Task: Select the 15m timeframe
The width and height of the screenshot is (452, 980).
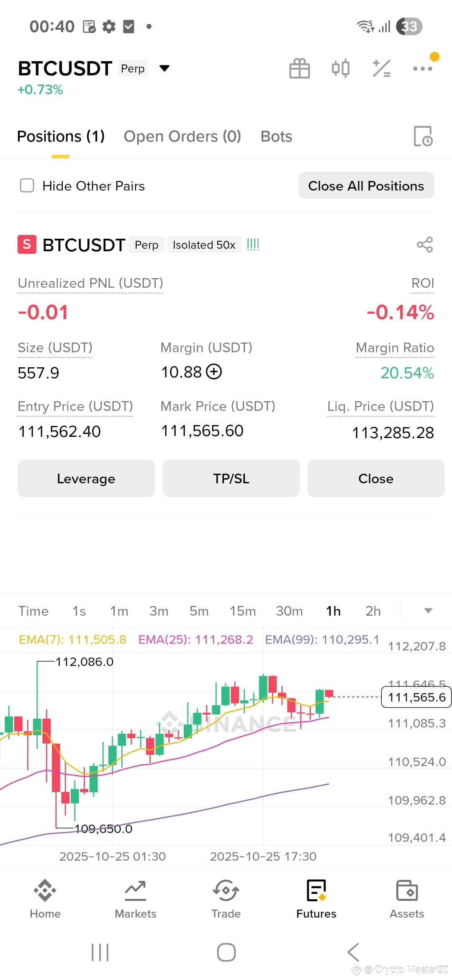Action: [243, 611]
